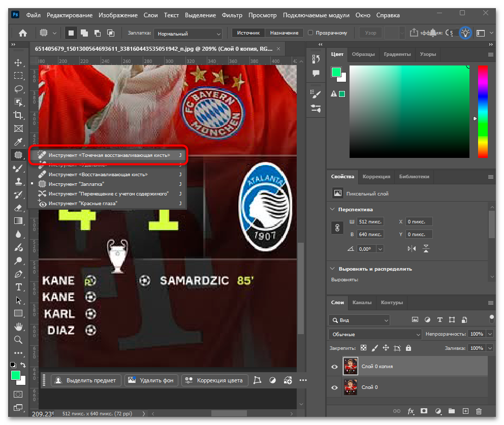
Task: Toggle lock all padlock icon
Action: 408,348
